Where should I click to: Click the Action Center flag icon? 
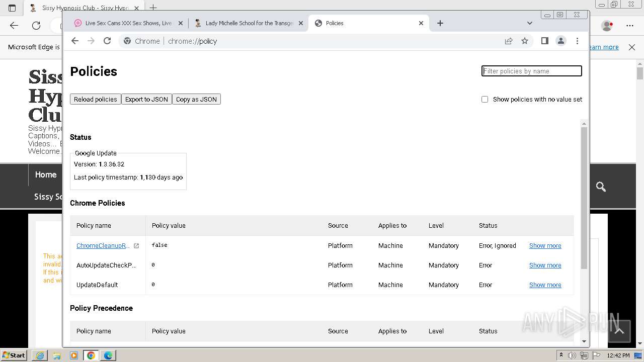click(596, 355)
